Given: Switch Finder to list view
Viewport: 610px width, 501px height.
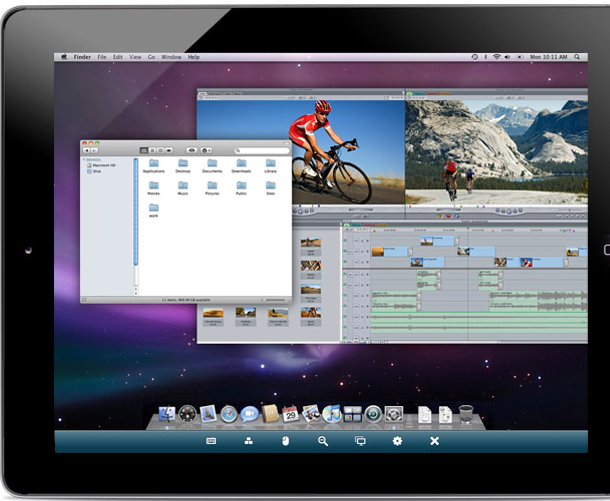Looking at the screenshot, I should click(x=152, y=150).
